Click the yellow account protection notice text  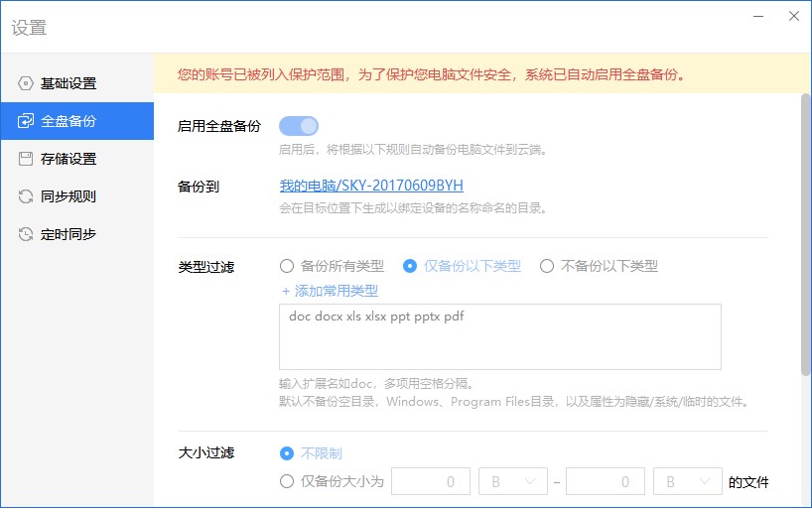[432, 74]
